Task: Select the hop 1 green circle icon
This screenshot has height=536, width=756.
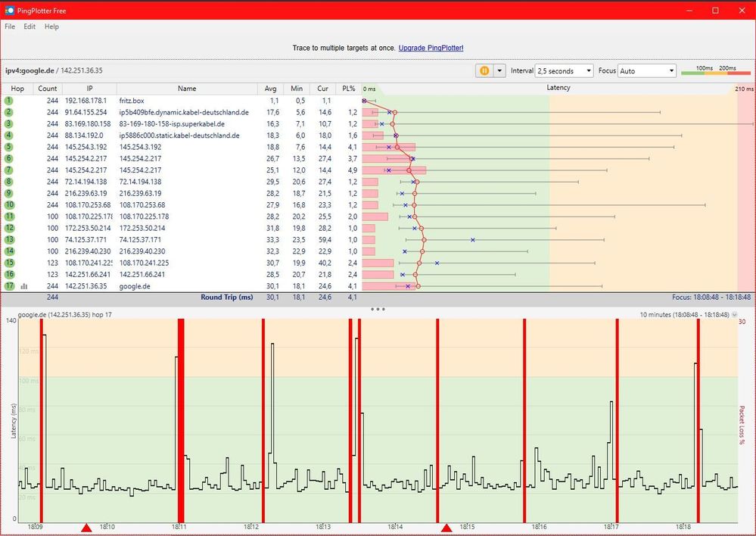Action: click(x=9, y=101)
